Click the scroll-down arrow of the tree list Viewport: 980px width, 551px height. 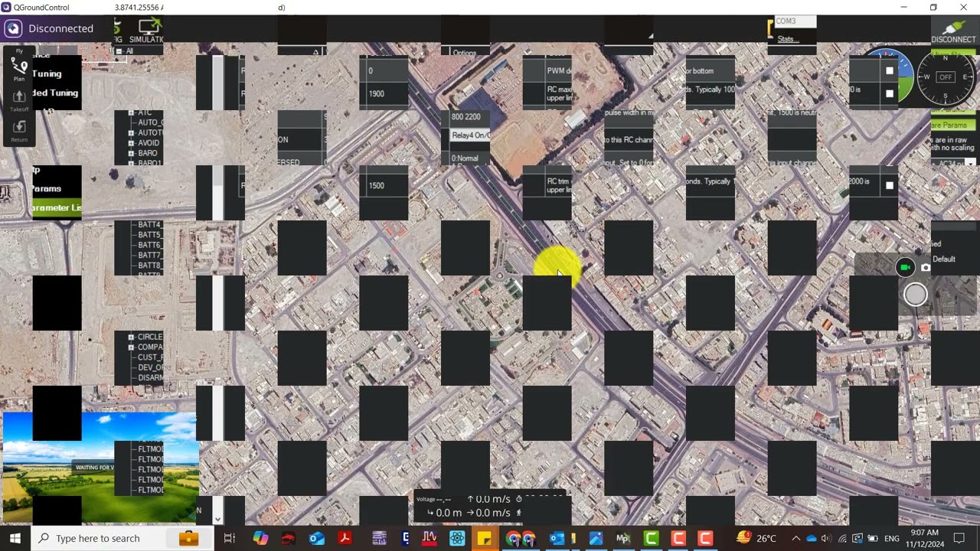[x=217, y=519]
